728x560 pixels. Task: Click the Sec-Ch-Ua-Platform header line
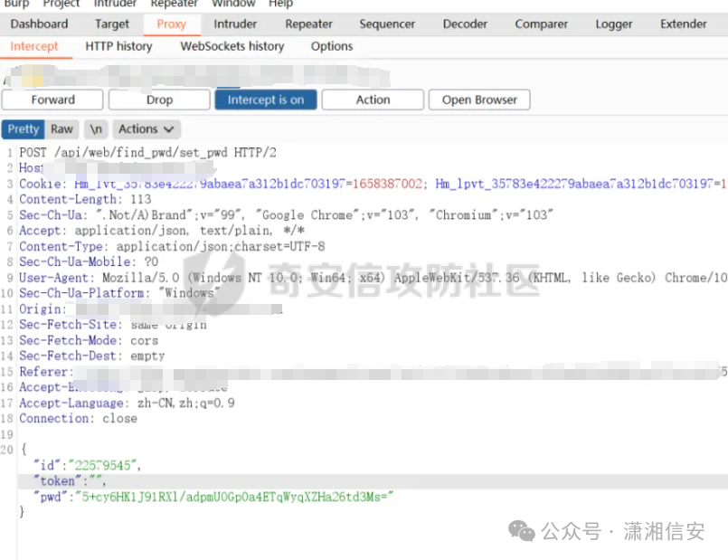tap(119, 293)
